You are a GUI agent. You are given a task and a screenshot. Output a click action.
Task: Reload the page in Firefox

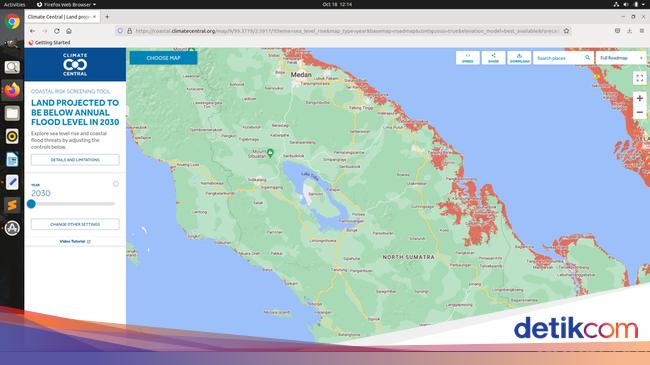click(57, 31)
